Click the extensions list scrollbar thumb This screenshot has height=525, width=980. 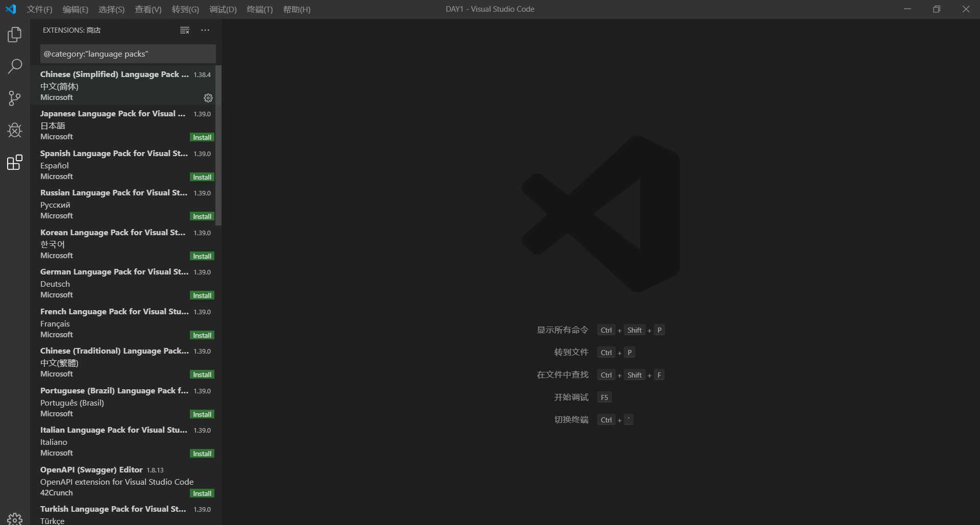[x=218, y=145]
